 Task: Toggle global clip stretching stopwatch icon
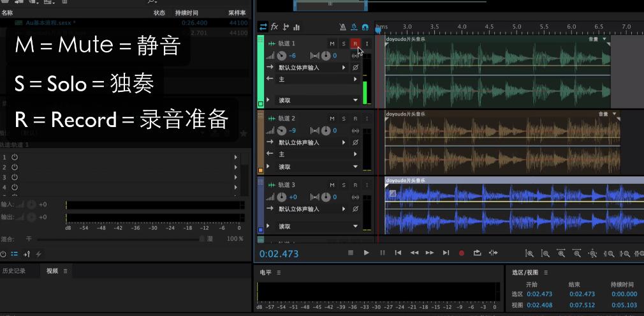(x=354, y=27)
